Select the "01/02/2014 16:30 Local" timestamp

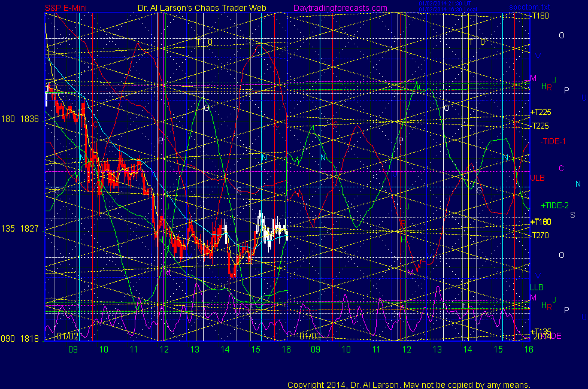coord(448,10)
